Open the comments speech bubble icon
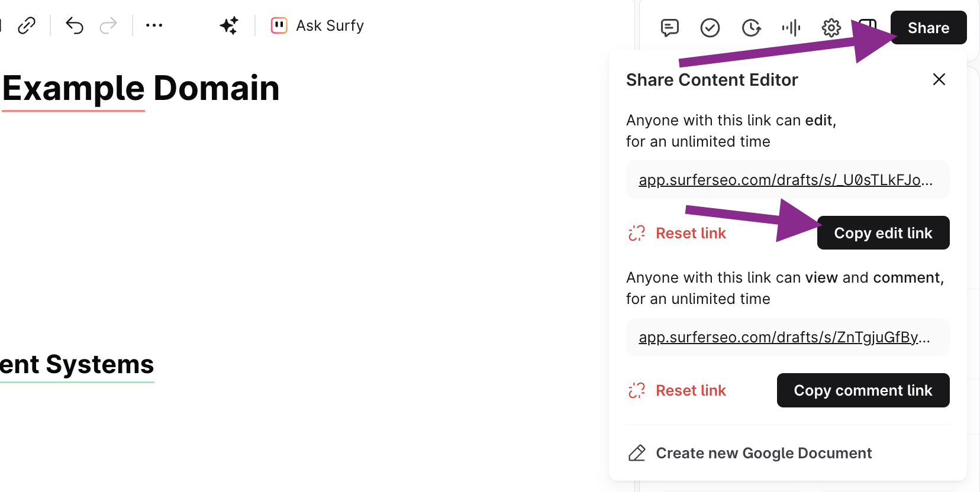 click(669, 27)
